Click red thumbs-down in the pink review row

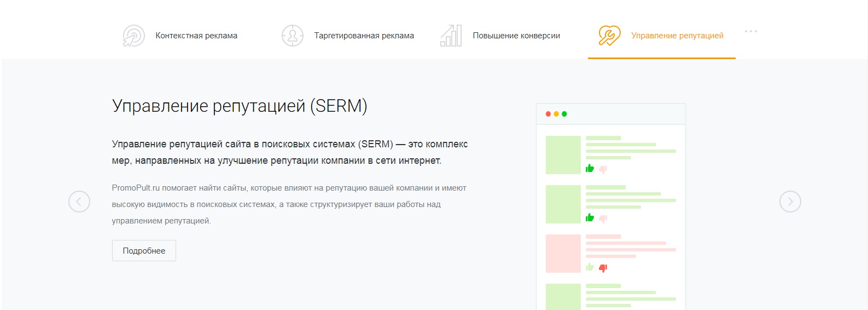(x=603, y=268)
